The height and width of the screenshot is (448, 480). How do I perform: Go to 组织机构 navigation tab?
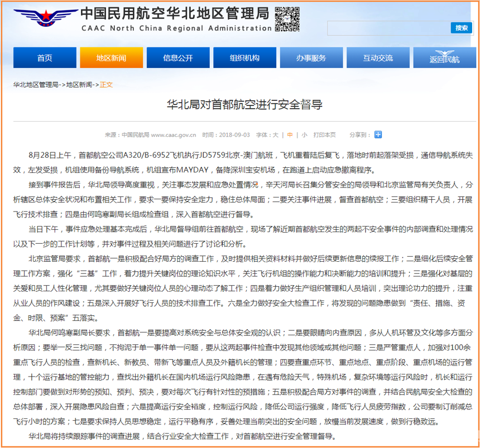pos(244,58)
